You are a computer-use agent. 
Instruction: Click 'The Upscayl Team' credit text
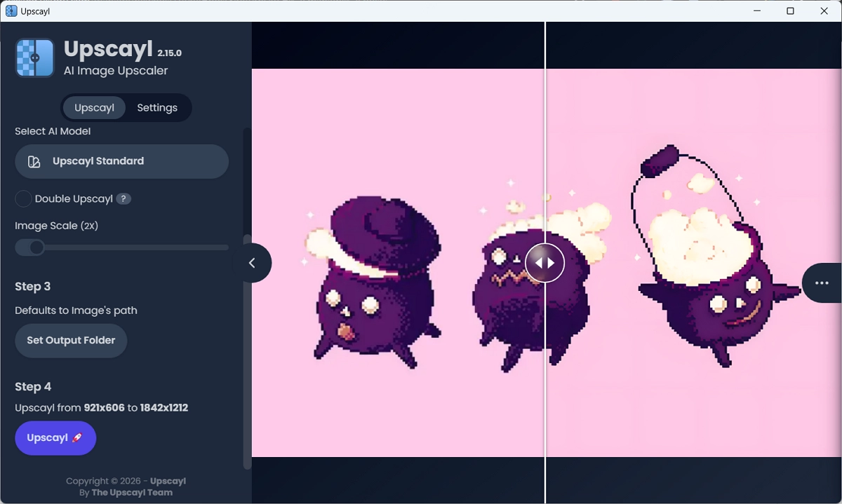coord(132,492)
